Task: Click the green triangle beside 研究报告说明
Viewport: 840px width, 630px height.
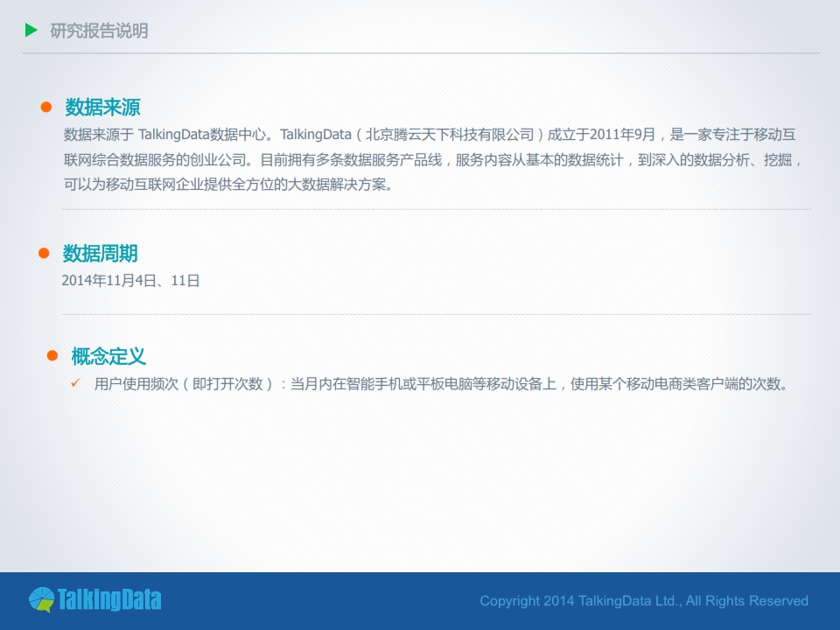Action: (x=31, y=31)
